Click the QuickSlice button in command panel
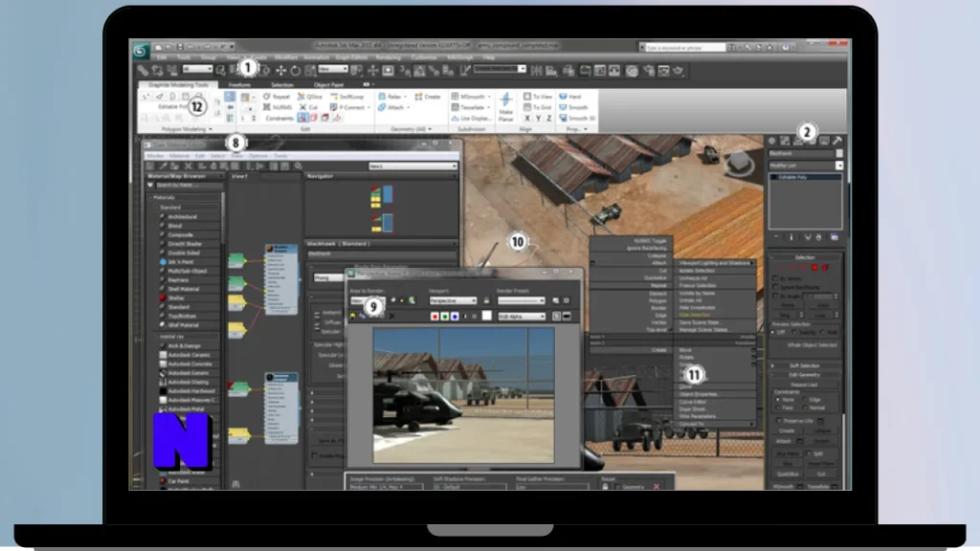Viewport: 980px width, 551px height. [788, 474]
